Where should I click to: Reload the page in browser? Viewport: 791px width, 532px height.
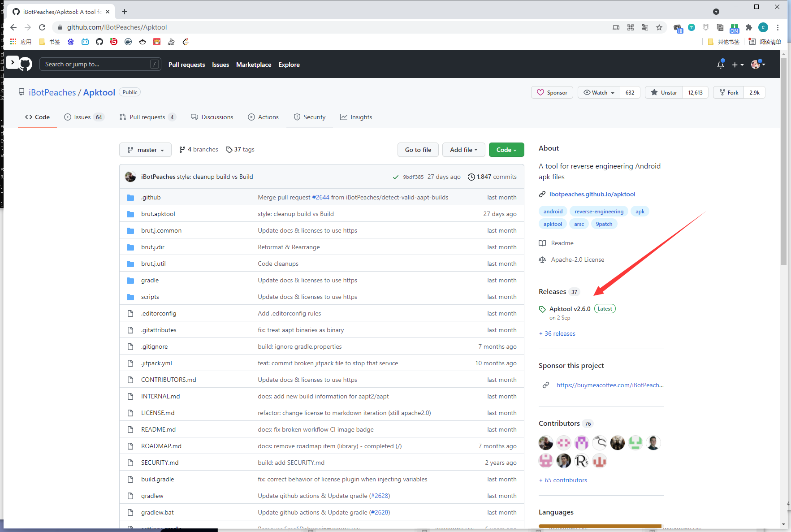(42, 27)
